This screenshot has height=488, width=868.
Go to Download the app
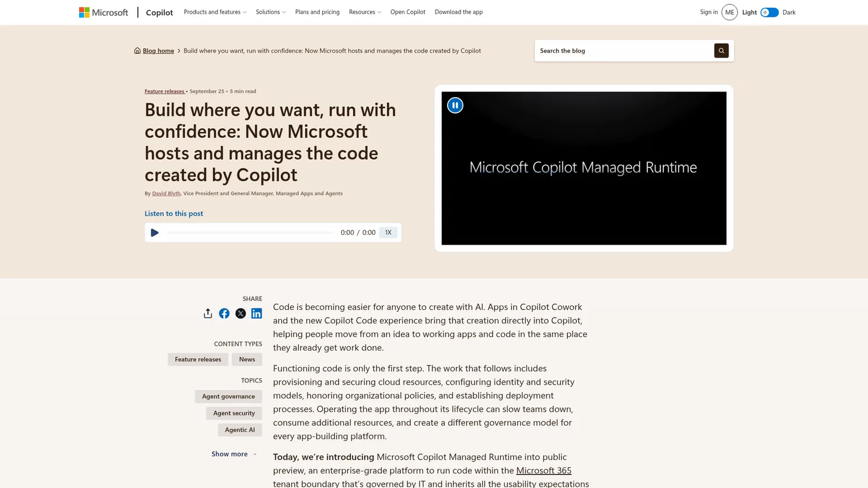(x=459, y=12)
